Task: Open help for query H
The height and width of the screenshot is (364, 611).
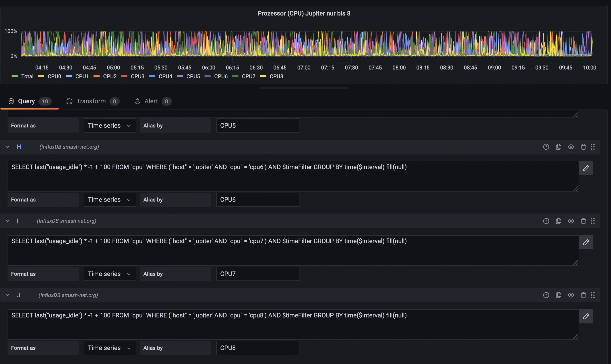Action: [x=546, y=147]
